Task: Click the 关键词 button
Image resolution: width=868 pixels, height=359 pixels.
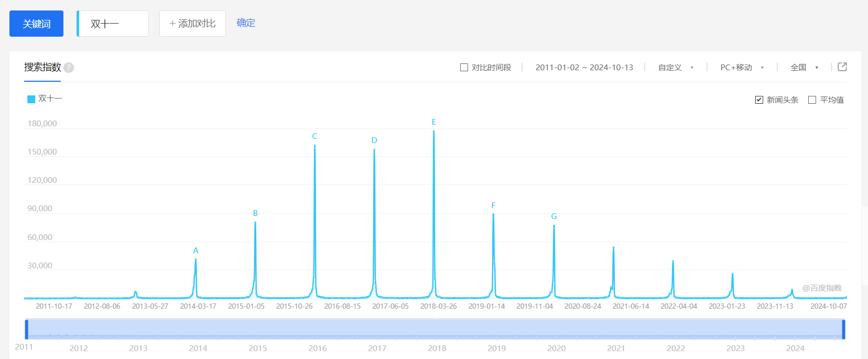Action: click(36, 24)
